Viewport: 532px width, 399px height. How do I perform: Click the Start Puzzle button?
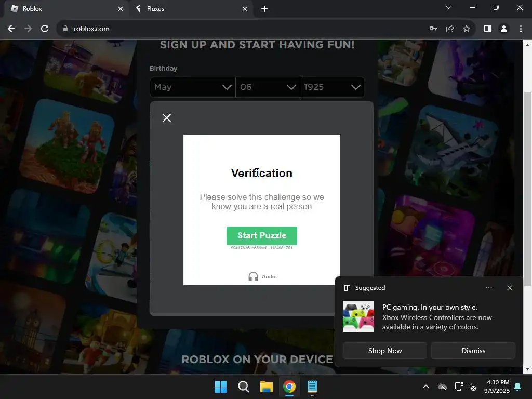[262, 235]
